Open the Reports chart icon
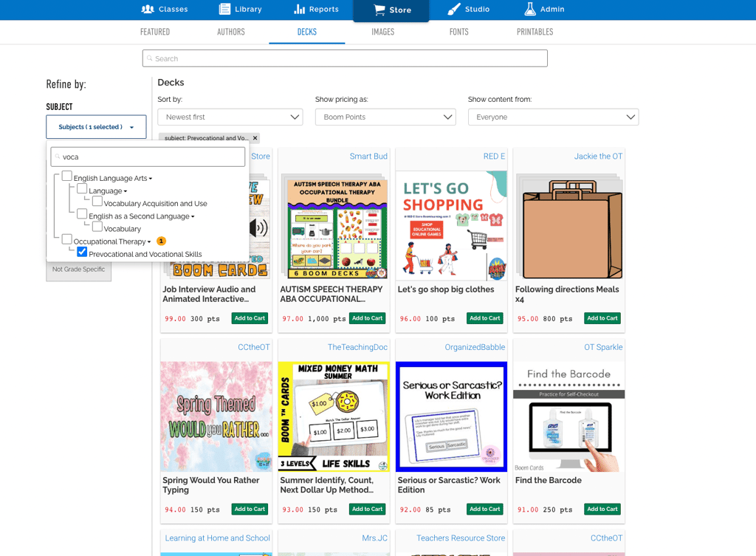 point(300,10)
